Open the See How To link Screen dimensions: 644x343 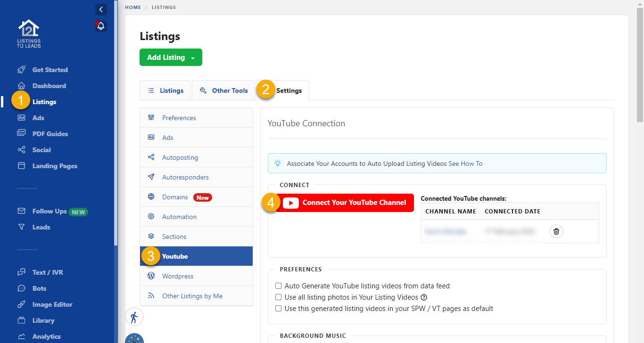tap(465, 163)
